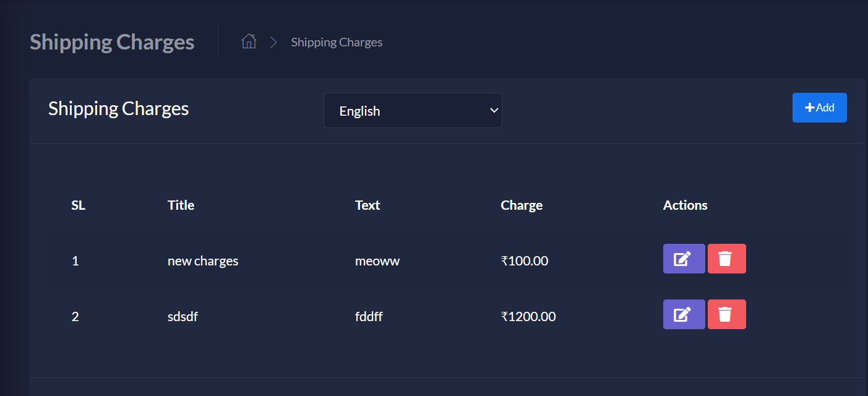This screenshot has height=396, width=868.
Task: Delete the 'new charges' shipping entry
Action: [x=726, y=258]
